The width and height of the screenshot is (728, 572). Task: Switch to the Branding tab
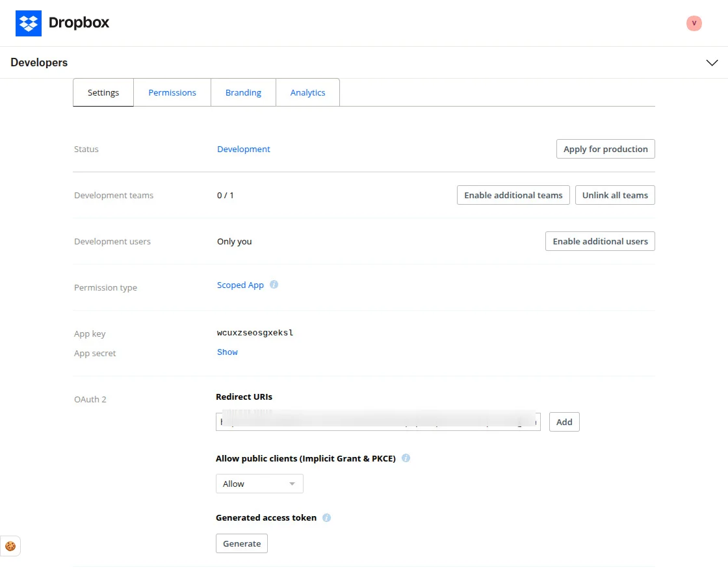[x=243, y=92]
